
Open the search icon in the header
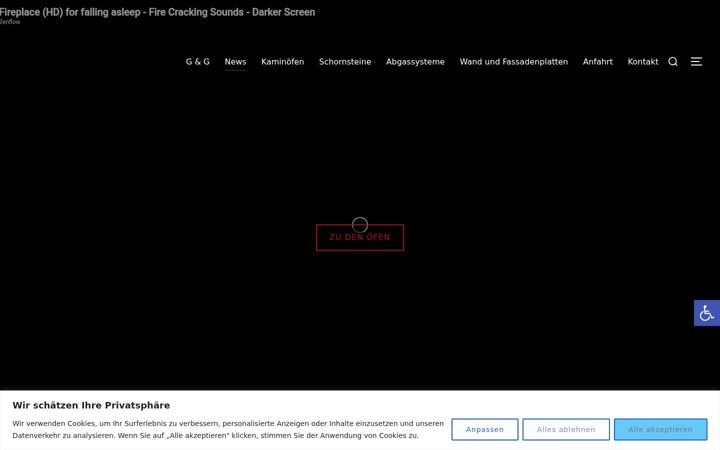pyautogui.click(x=673, y=62)
